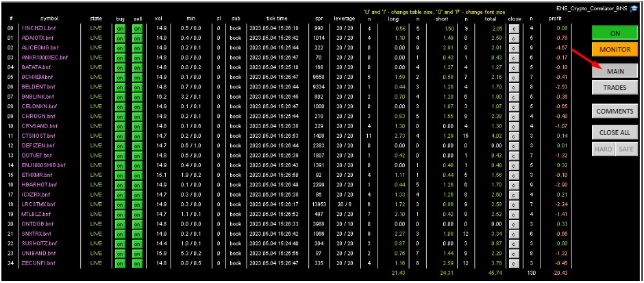Select symbol CHROGN.bnf
The image size is (644, 283).
[37, 116]
